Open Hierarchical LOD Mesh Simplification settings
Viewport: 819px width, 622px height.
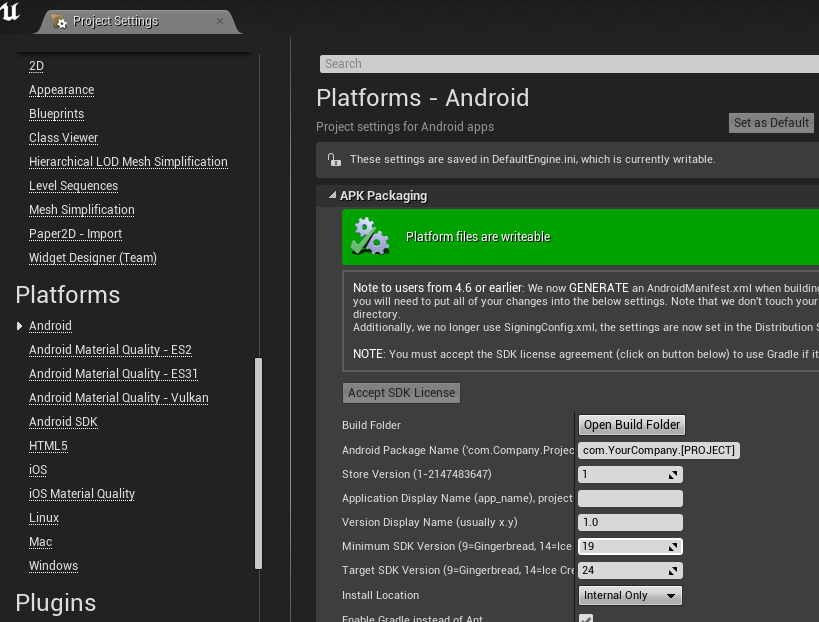pyautogui.click(x=128, y=162)
